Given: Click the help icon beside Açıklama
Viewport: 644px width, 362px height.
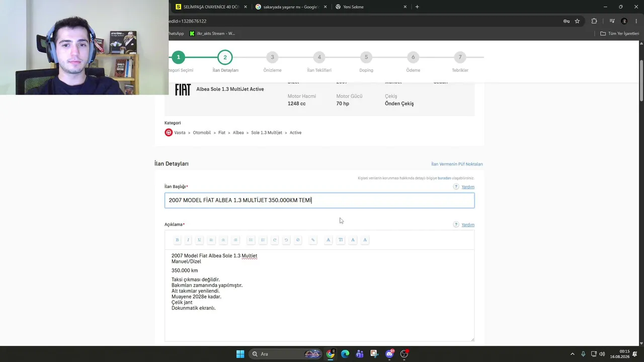Looking at the screenshot, I should [456, 225].
